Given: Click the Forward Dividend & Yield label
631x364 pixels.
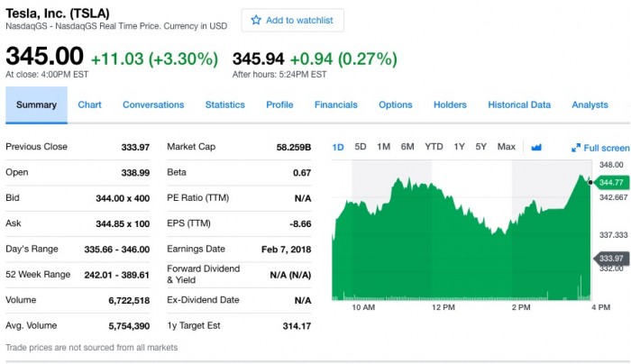Looking at the screenshot, I should [203, 274].
